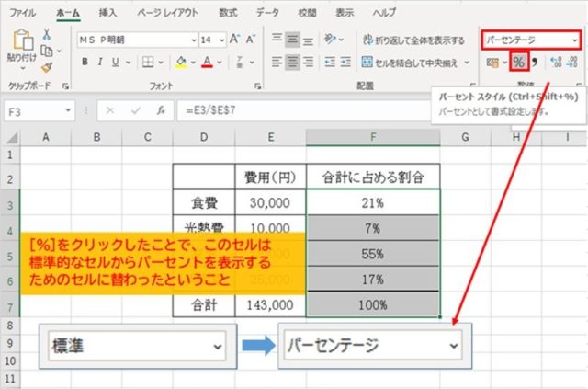This screenshot has height=389, width=588.
Task: Click the formula bar with =E3/$E$7
Action: point(304,110)
